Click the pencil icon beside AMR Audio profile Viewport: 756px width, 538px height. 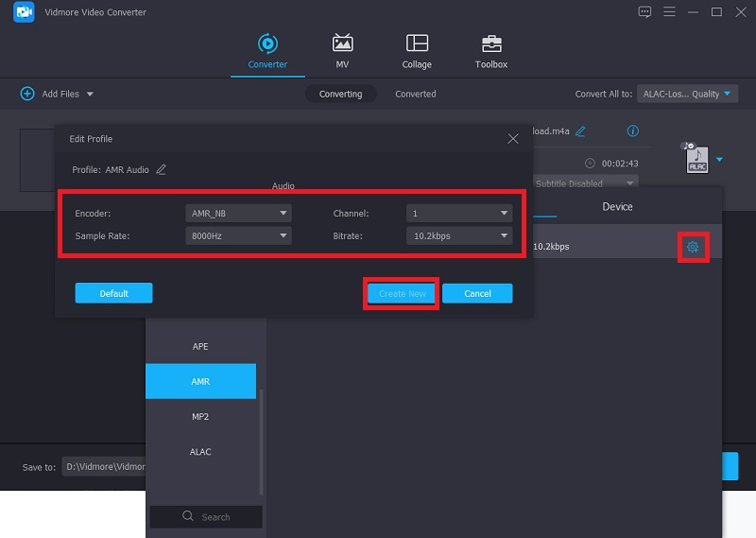[x=161, y=169]
